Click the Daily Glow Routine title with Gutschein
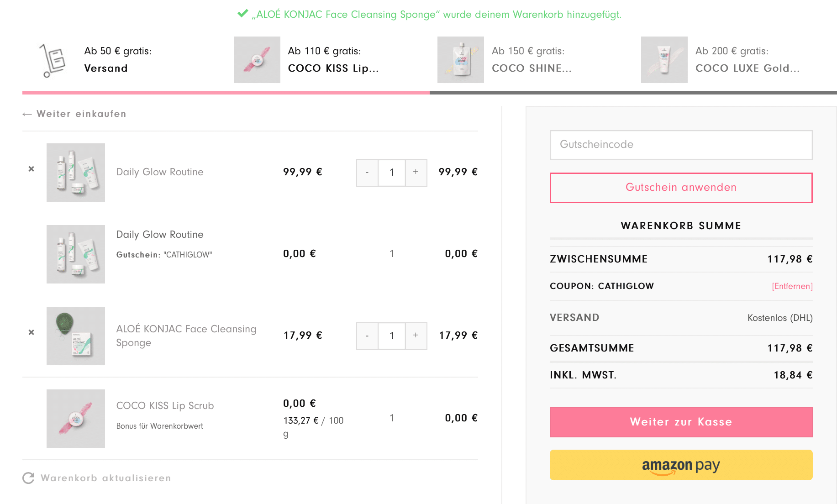 [x=160, y=235]
